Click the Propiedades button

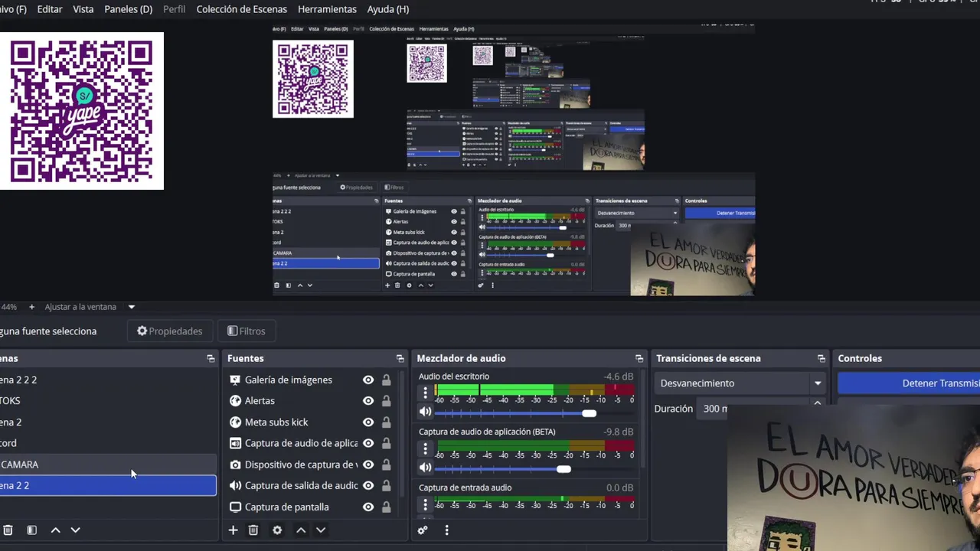tap(169, 331)
